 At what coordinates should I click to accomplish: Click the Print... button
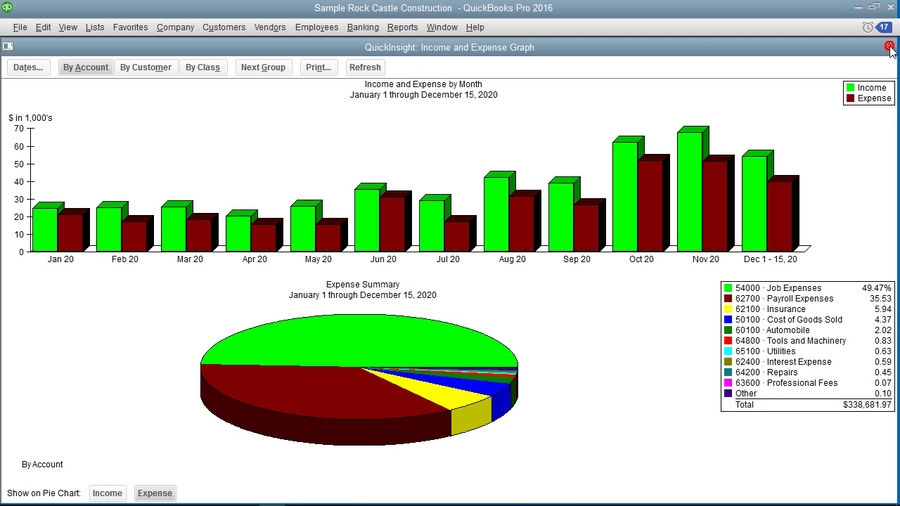pos(319,68)
